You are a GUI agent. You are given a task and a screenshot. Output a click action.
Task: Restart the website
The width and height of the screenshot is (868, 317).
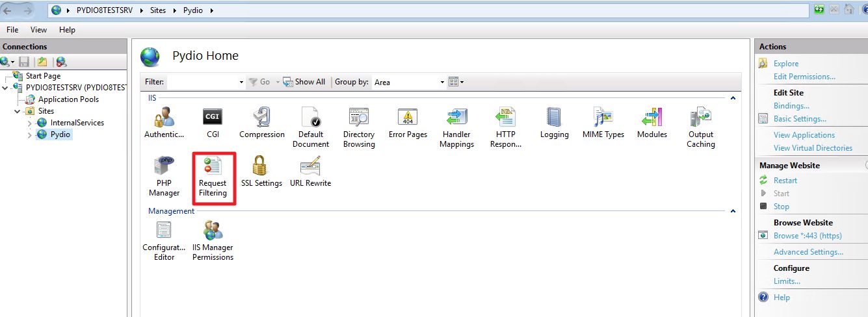coord(785,181)
